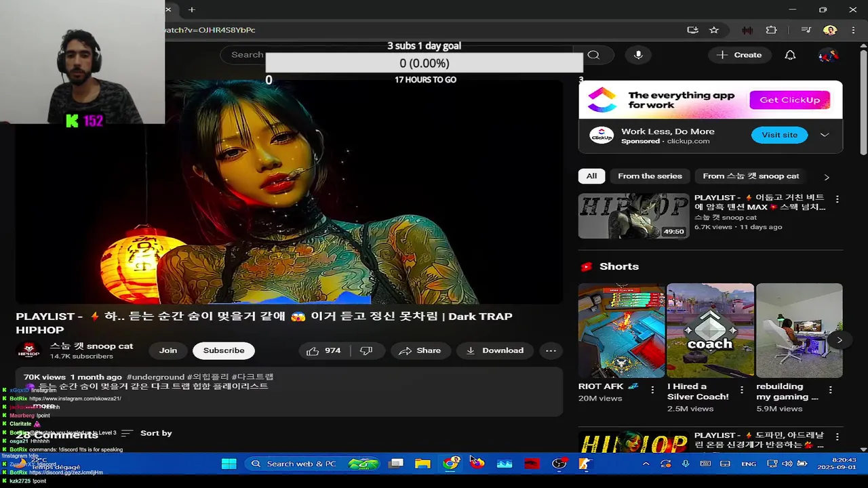Open options menu for I Hired a Silver Coach short
The image size is (868, 488).
(x=742, y=390)
